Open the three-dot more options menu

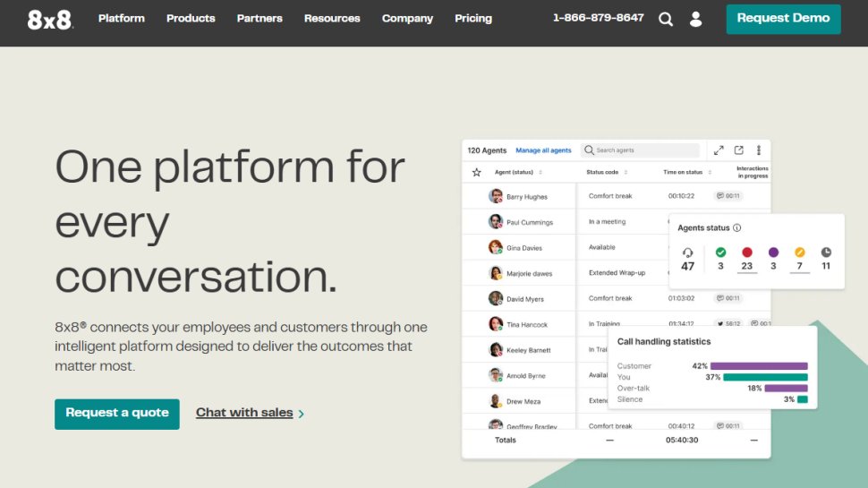759,150
